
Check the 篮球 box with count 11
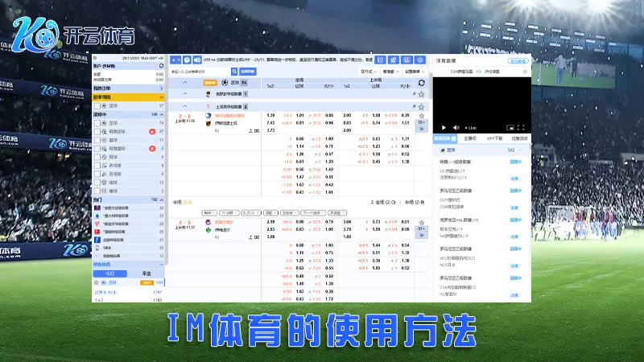click(x=97, y=140)
